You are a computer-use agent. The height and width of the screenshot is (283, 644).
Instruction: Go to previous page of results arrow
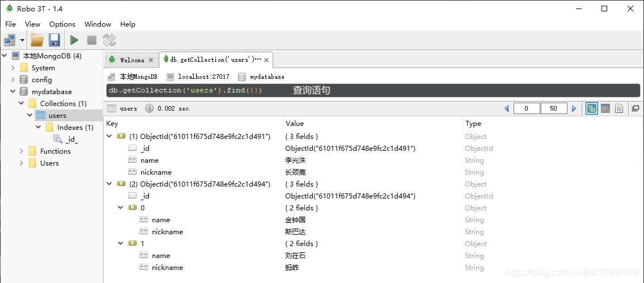pos(506,108)
